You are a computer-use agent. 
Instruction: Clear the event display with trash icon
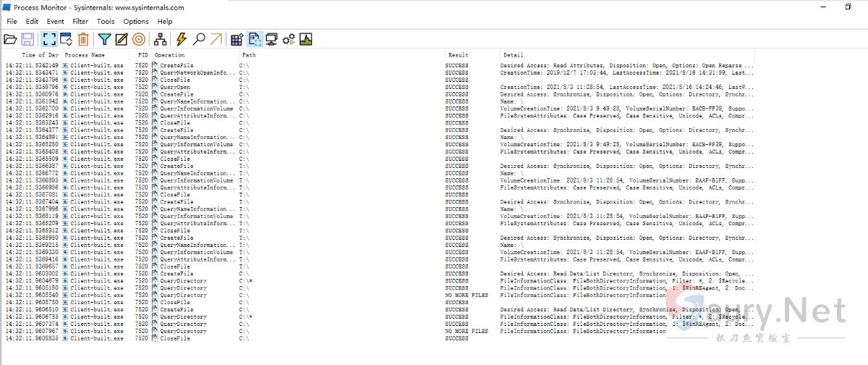click(83, 39)
